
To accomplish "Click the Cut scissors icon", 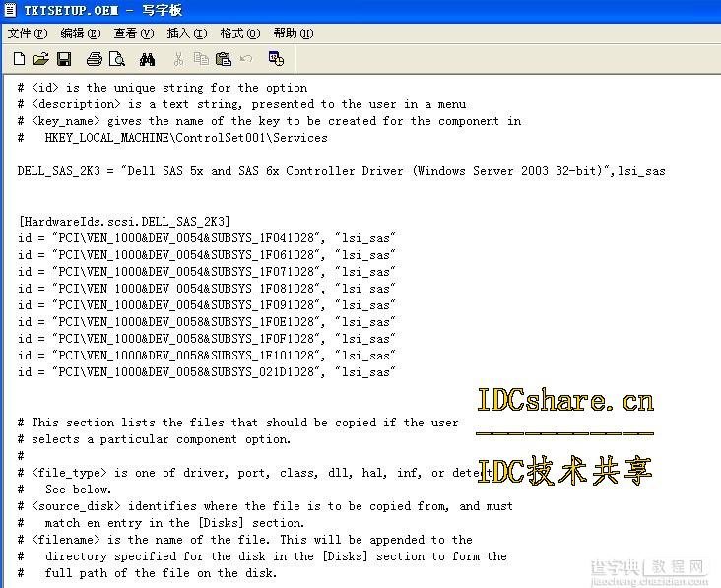I will [x=179, y=59].
